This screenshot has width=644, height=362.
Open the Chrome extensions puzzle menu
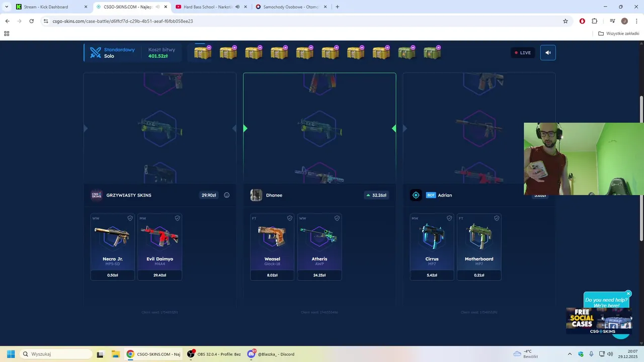pos(595,21)
